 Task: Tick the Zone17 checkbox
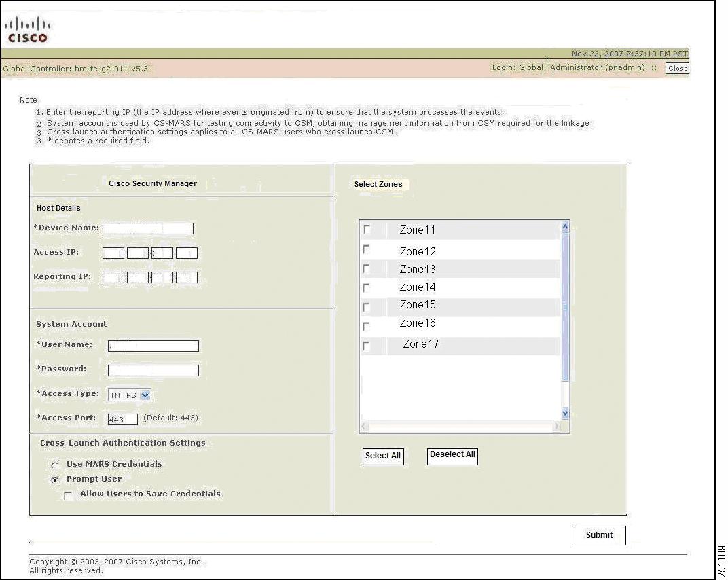click(x=366, y=346)
